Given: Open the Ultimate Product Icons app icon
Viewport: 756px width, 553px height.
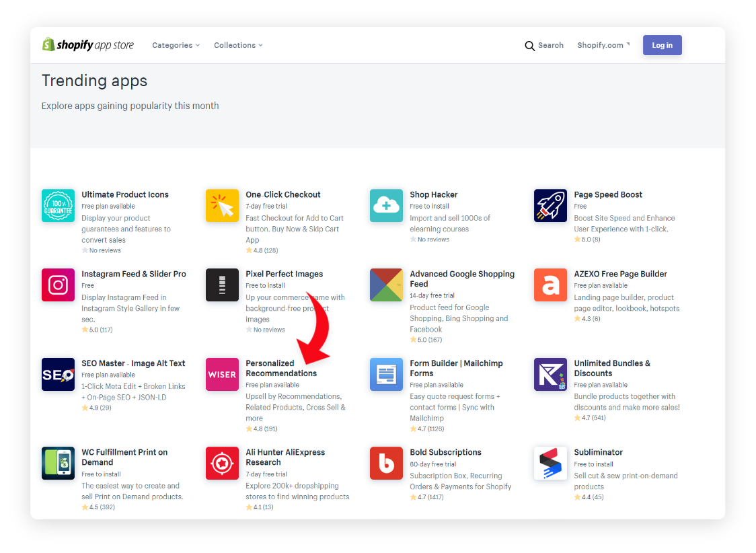Looking at the screenshot, I should (x=58, y=205).
